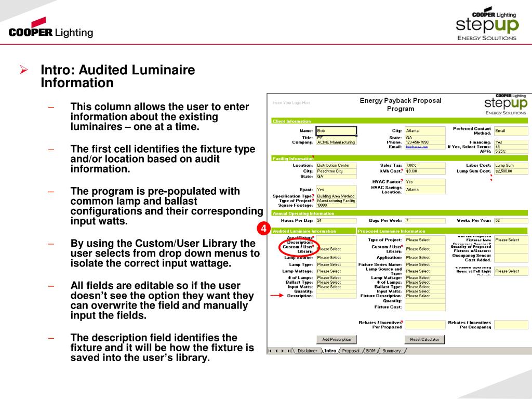532x399 pixels.
Task: Open Fixture Description Please Select dropdown
Action: point(425,296)
